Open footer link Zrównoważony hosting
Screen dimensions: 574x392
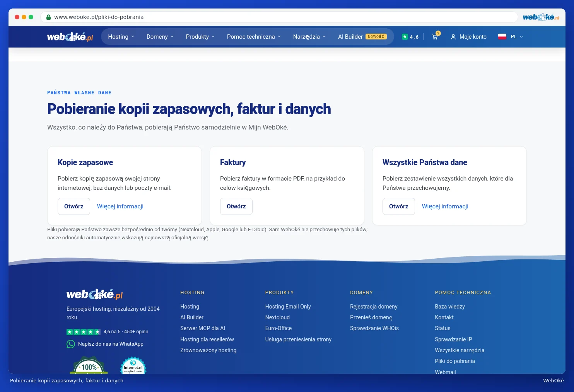pos(208,350)
